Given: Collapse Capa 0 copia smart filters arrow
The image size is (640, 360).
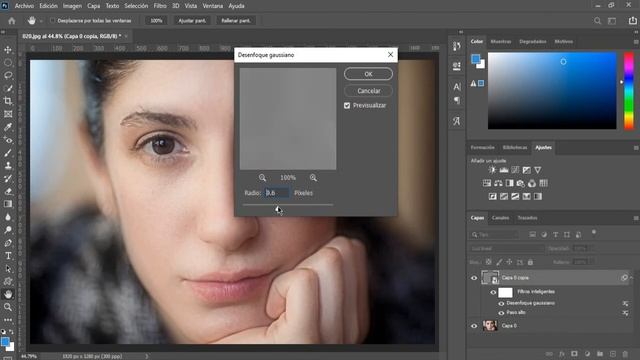Looking at the screenshot, I should click(x=631, y=278).
